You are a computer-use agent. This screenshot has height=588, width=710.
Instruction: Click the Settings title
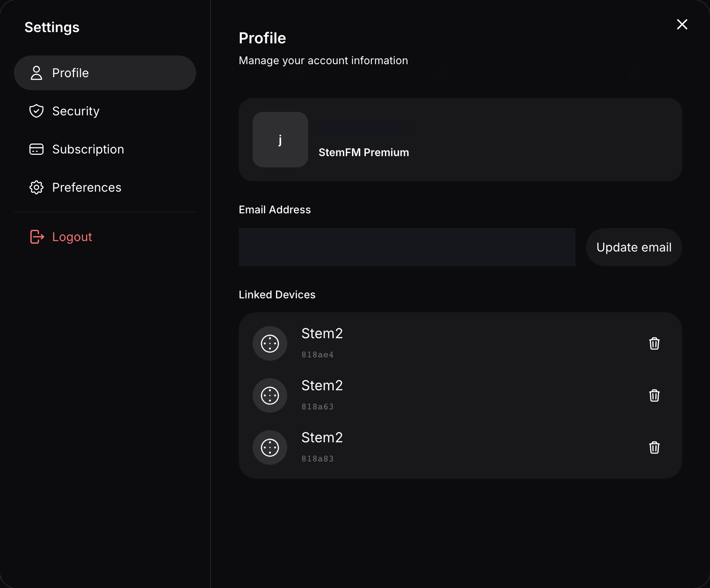click(x=52, y=27)
